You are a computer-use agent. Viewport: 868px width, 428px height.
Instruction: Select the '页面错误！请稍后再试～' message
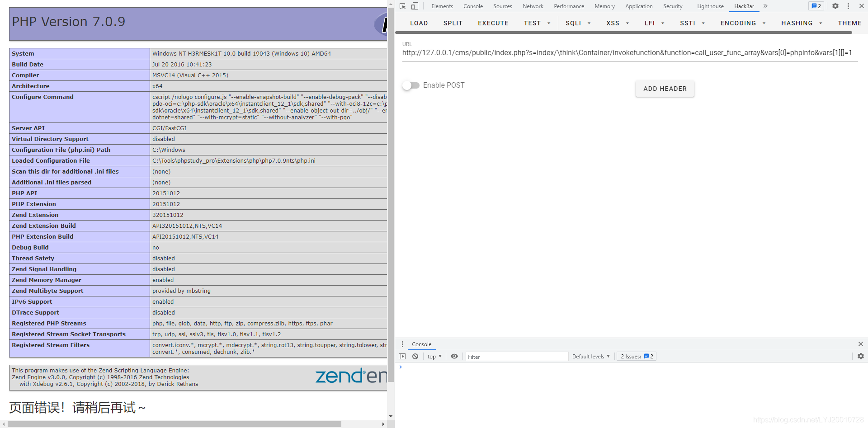pyautogui.click(x=77, y=408)
